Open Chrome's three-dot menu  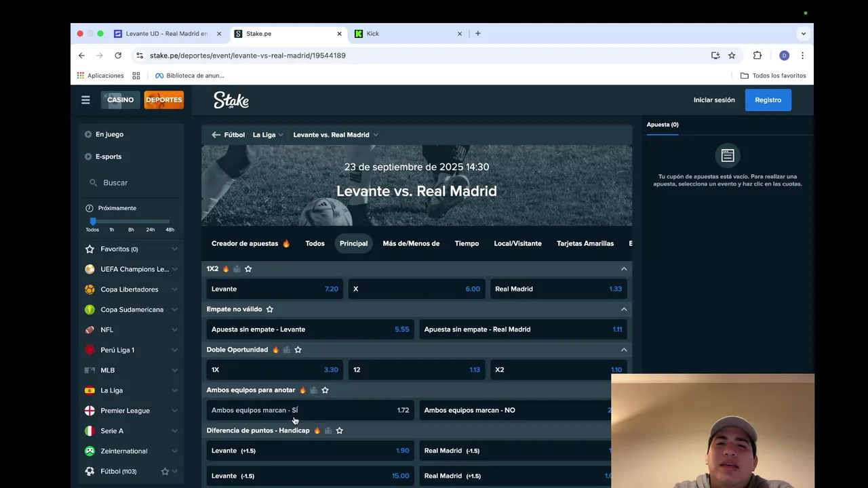point(802,56)
